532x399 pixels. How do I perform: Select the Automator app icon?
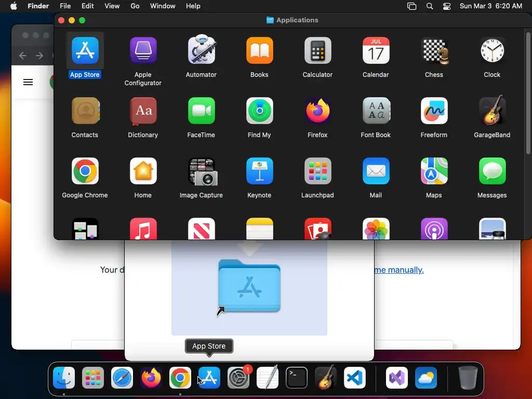coord(202,50)
